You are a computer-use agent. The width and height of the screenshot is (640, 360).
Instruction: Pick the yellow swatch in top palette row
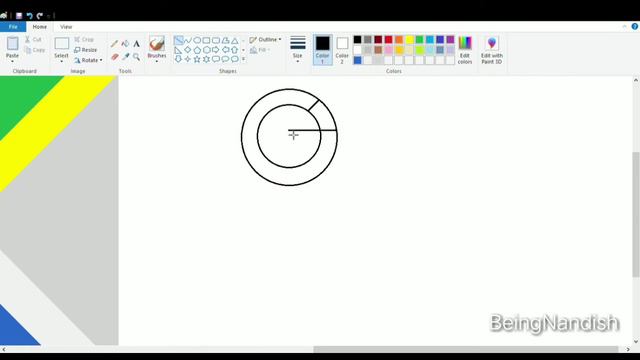[x=409, y=40]
